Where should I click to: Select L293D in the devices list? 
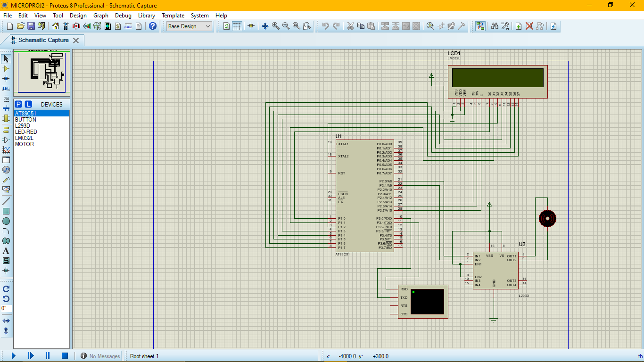(x=22, y=126)
